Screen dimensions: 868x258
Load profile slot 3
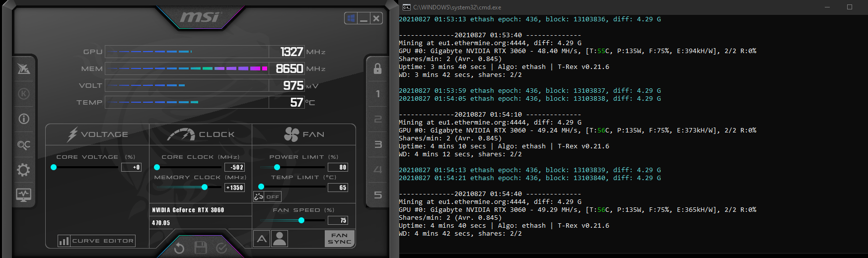378,144
